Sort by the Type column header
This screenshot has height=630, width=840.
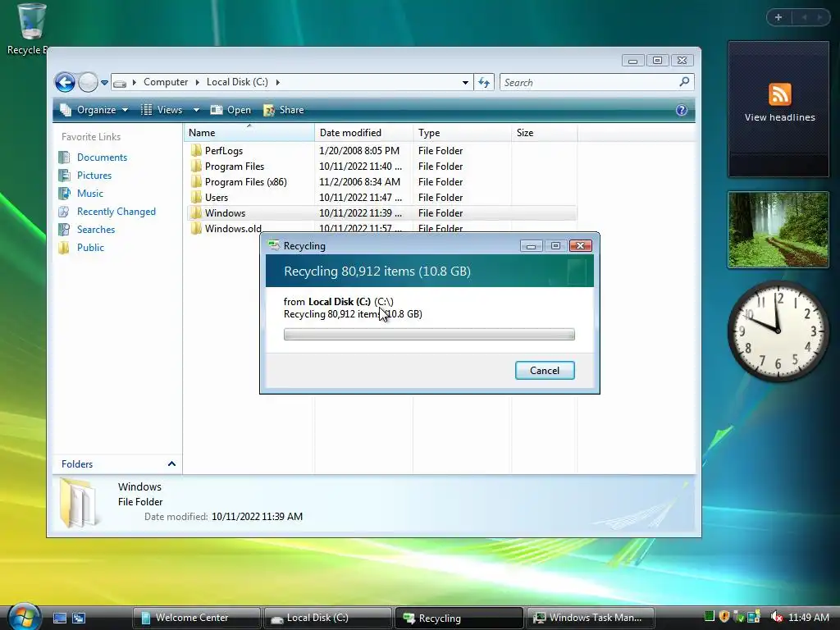coord(463,133)
